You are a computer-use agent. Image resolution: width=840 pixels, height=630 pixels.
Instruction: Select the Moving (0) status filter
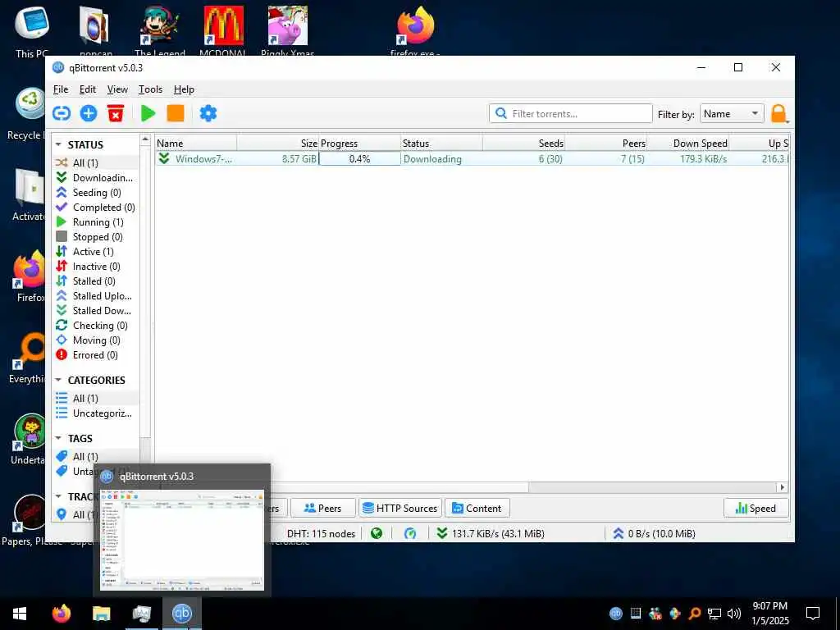(96, 340)
